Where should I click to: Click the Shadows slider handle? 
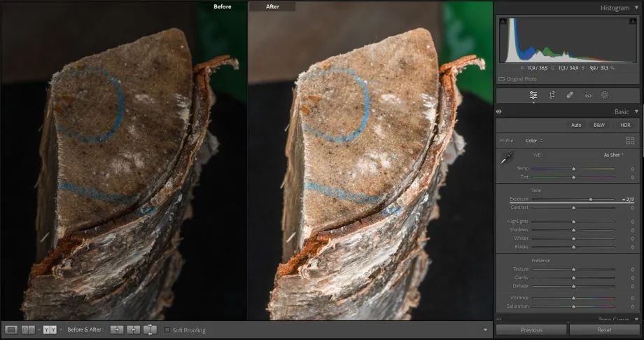coord(574,230)
